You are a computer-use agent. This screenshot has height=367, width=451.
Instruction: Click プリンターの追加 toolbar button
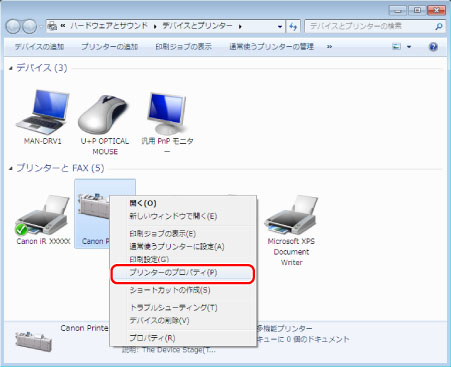[x=109, y=47]
